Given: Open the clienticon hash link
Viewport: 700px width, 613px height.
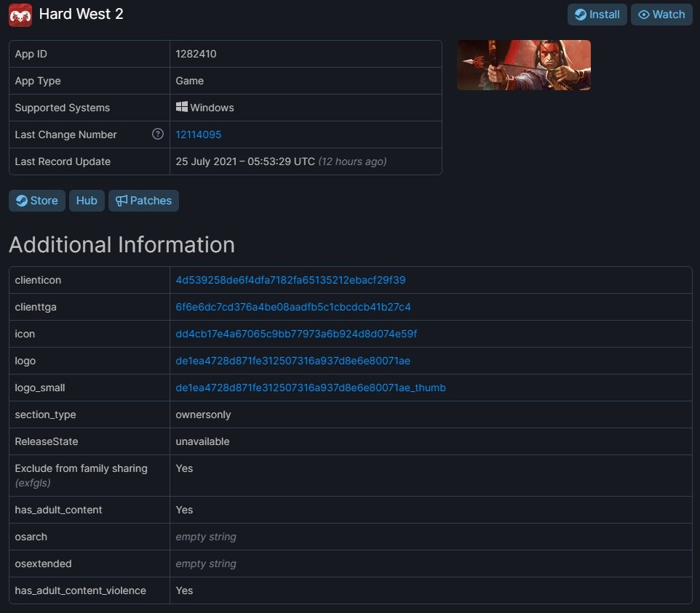Looking at the screenshot, I should [290, 280].
